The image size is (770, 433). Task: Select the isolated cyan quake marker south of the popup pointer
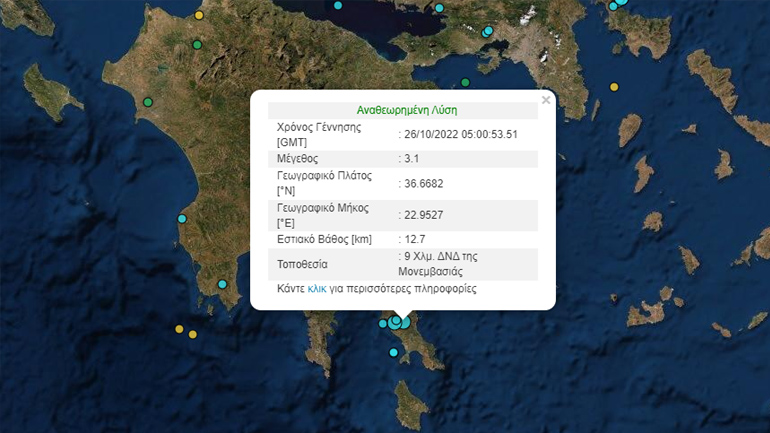click(x=393, y=352)
